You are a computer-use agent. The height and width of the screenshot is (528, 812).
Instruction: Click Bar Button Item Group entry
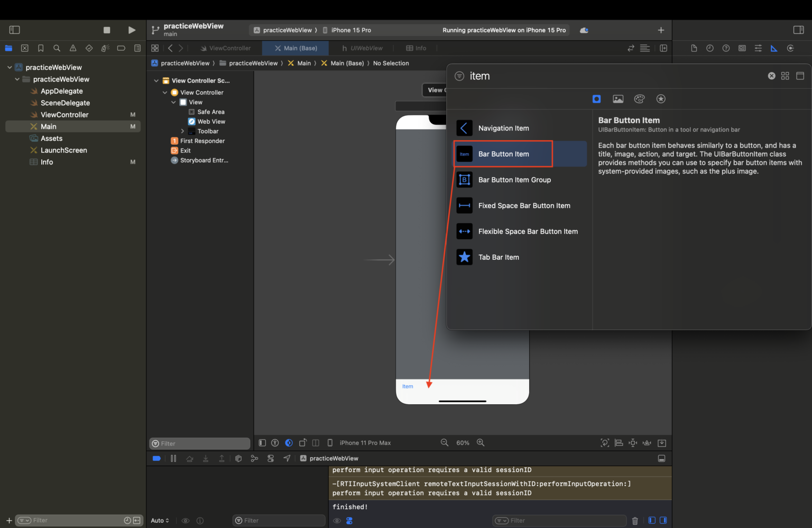click(x=514, y=179)
